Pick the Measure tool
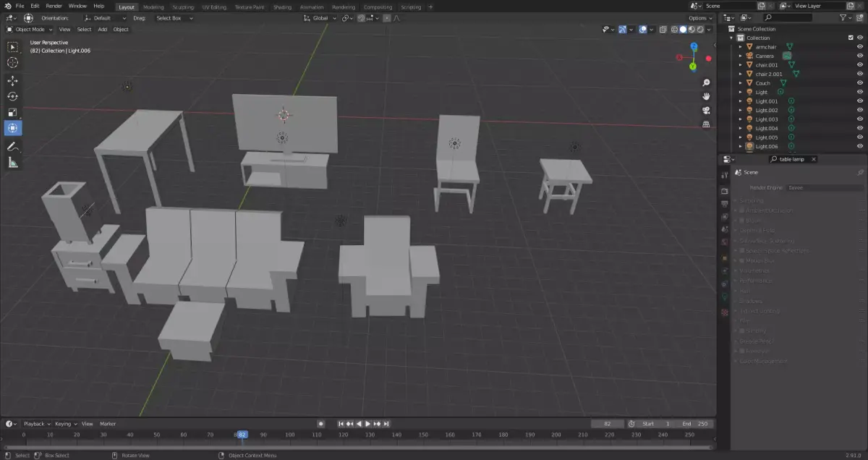868x460 pixels. pyautogui.click(x=12, y=163)
